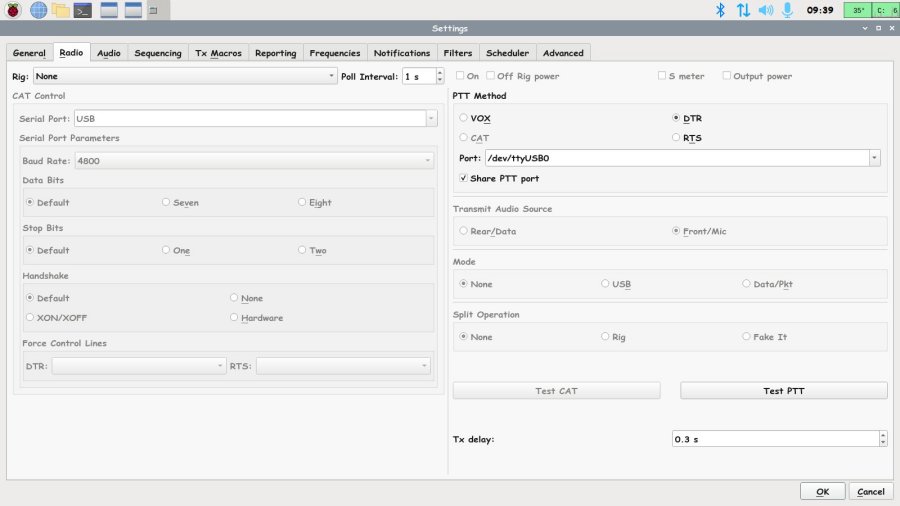Launch the web browser globe icon
This screenshot has width=900, height=506.
click(38, 10)
